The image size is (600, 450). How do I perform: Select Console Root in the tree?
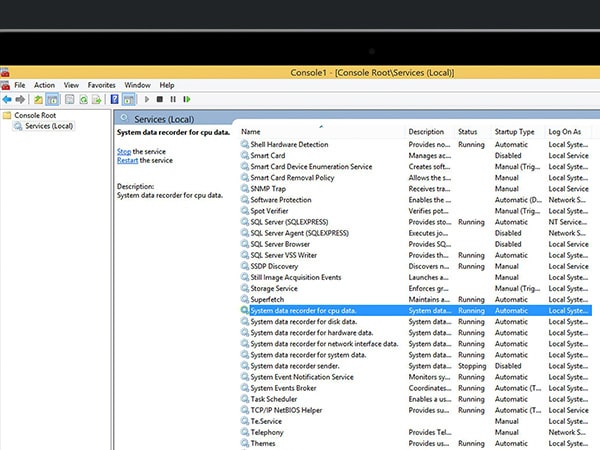[x=35, y=115]
